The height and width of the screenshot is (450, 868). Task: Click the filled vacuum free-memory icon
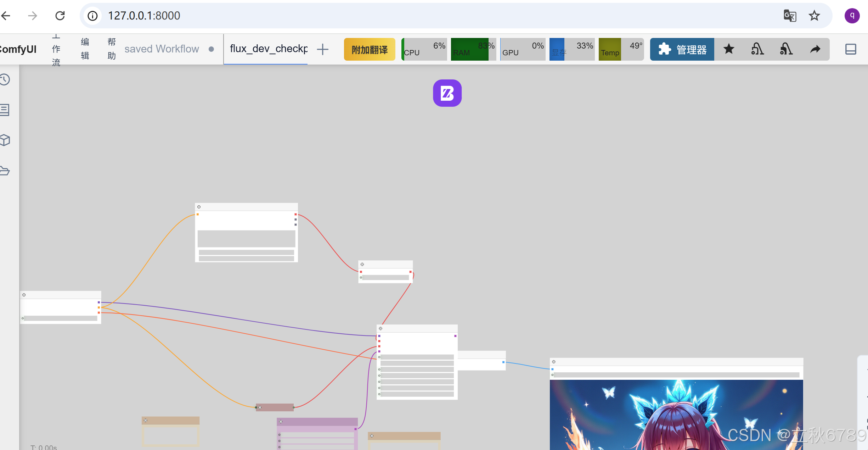pos(786,49)
